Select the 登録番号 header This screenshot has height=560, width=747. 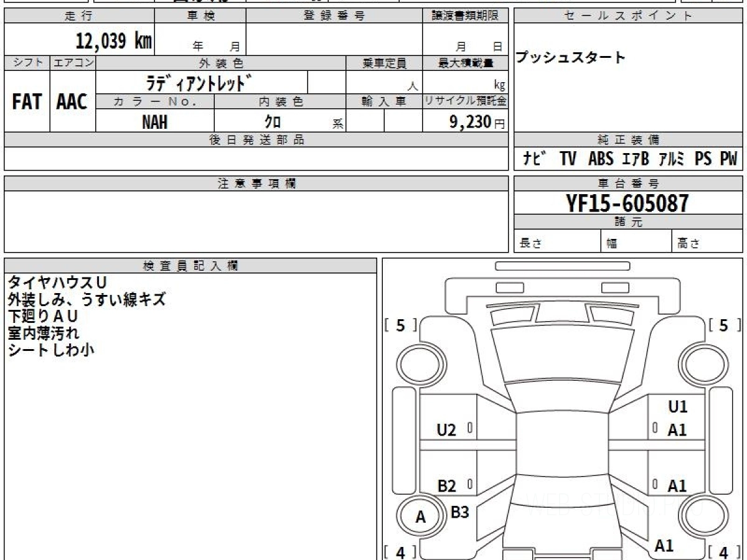(334, 17)
